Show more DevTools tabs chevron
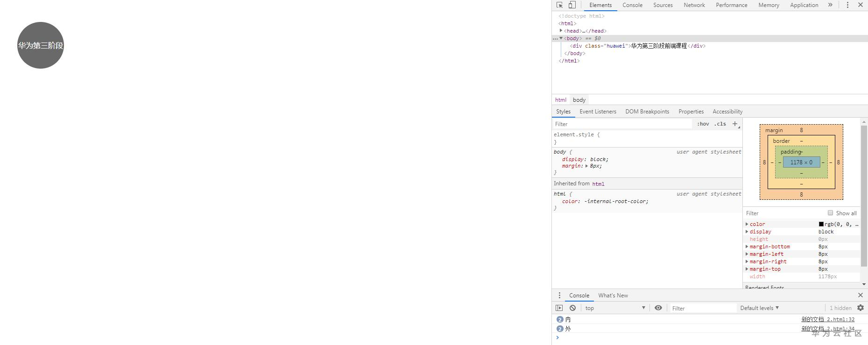Screen dimensions: 868x345 (x=830, y=5)
